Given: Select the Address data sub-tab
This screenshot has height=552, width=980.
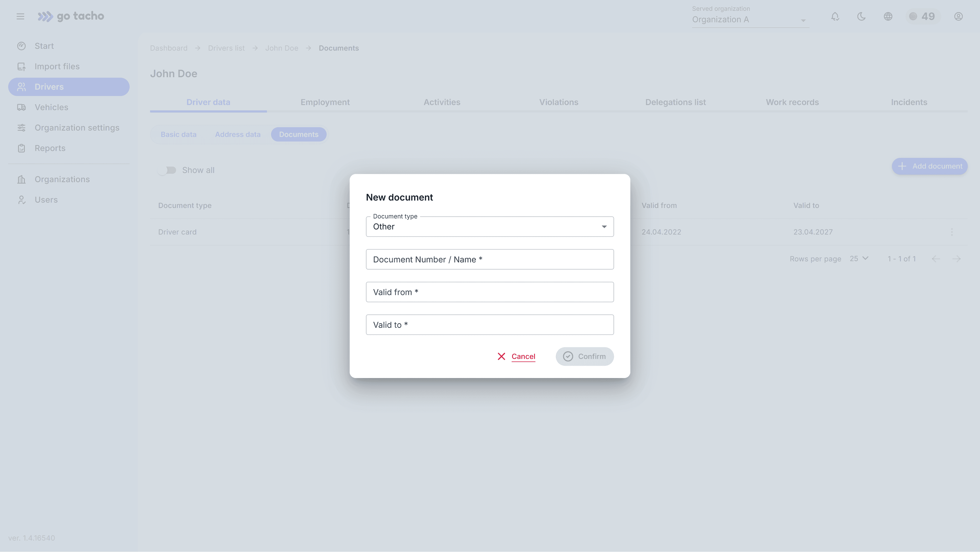Looking at the screenshot, I should pyautogui.click(x=237, y=134).
